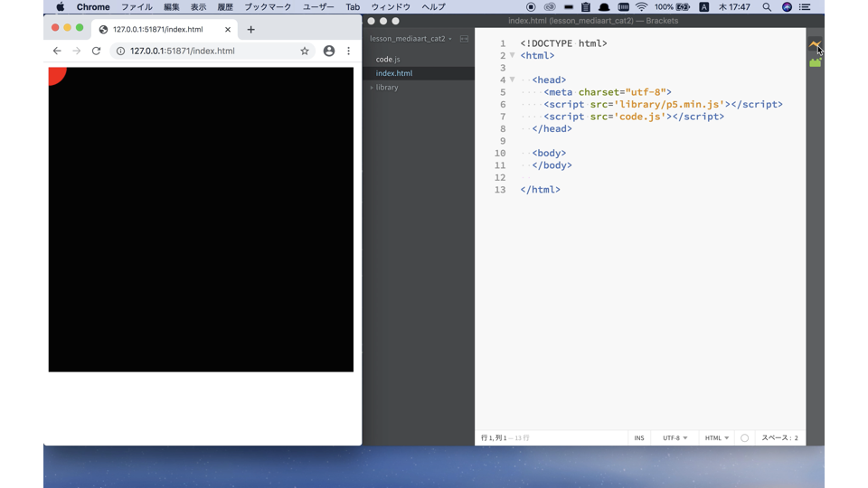868x488 pixels.
Task: Open the HTML language mode dropdown
Action: click(x=716, y=437)
